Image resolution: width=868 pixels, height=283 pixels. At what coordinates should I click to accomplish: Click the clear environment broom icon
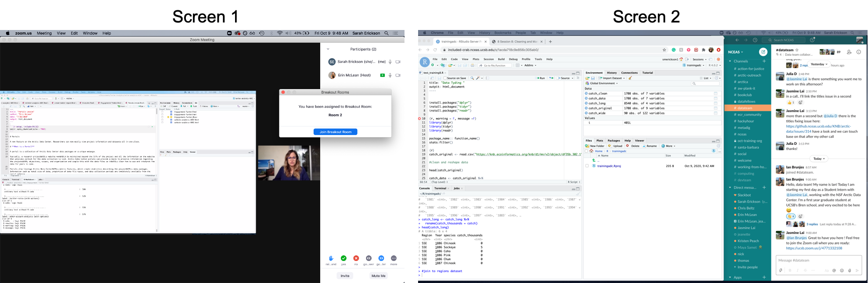point(631,78)
